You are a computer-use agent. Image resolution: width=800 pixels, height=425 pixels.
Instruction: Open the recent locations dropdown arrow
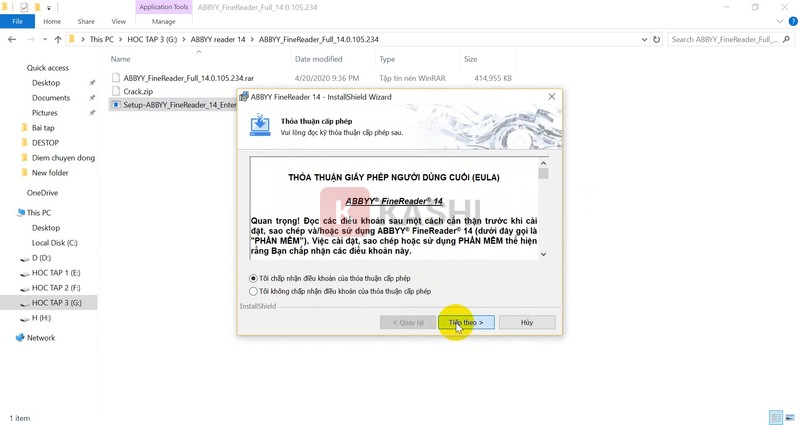[x=44, y=40]
